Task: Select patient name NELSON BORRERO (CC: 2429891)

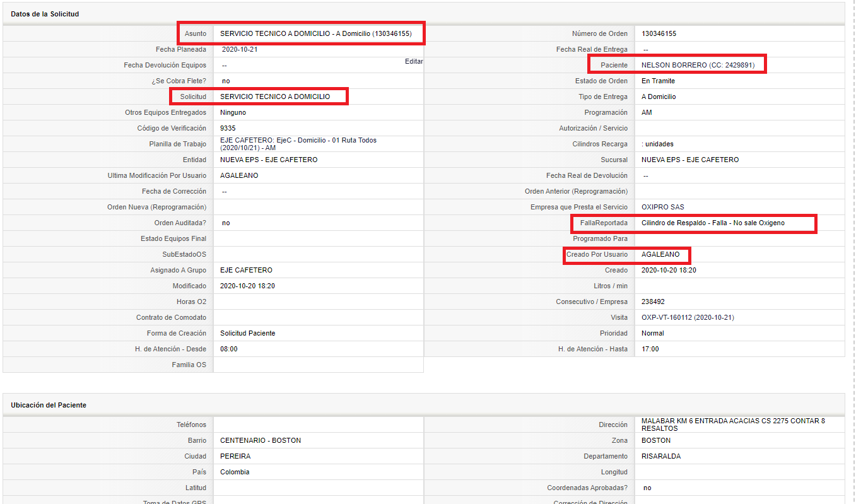Action: coord(698,65)
